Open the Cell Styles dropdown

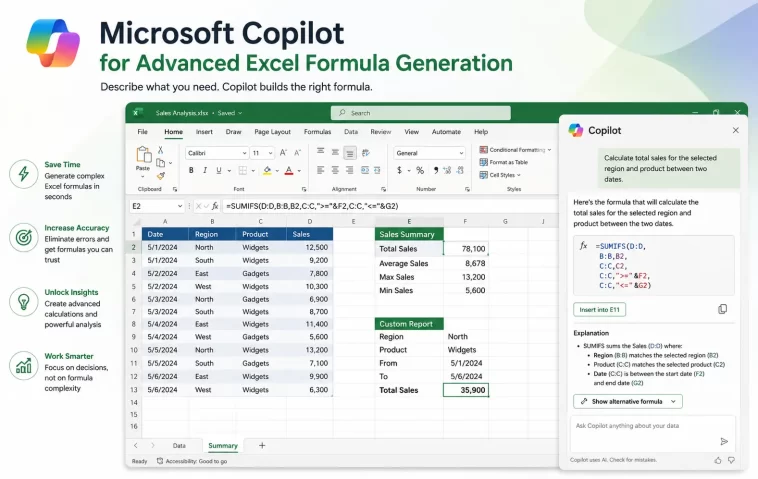500,175
